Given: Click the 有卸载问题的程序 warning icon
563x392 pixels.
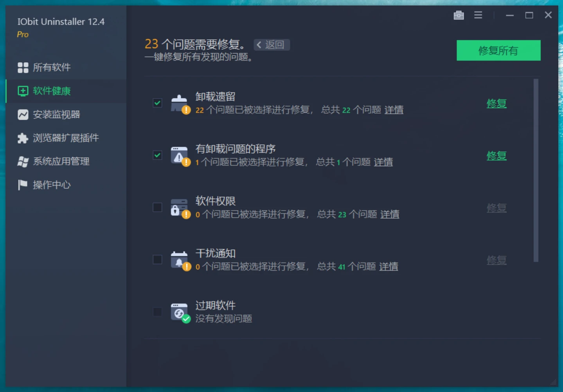Looking at the screenshot, I should point(180,156).
